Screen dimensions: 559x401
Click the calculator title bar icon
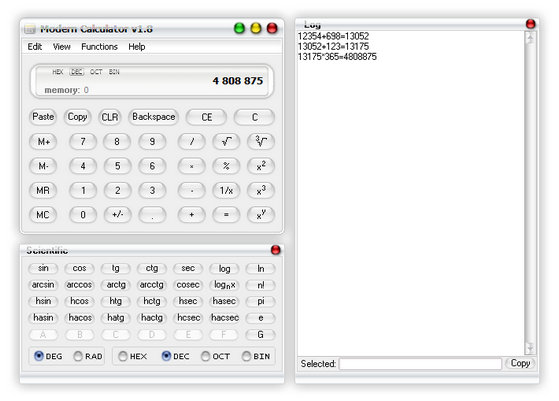coord(30,29)
